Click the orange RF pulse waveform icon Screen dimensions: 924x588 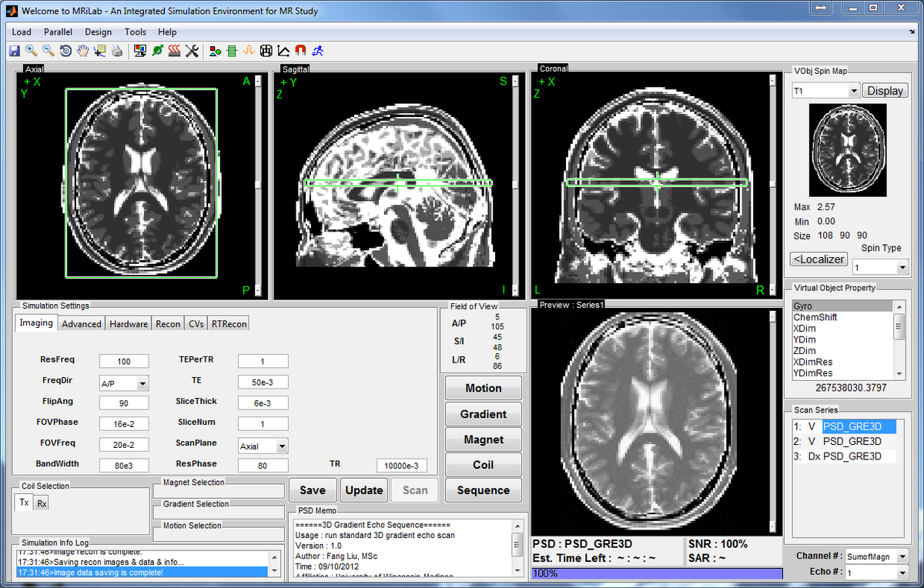[249, 51]
